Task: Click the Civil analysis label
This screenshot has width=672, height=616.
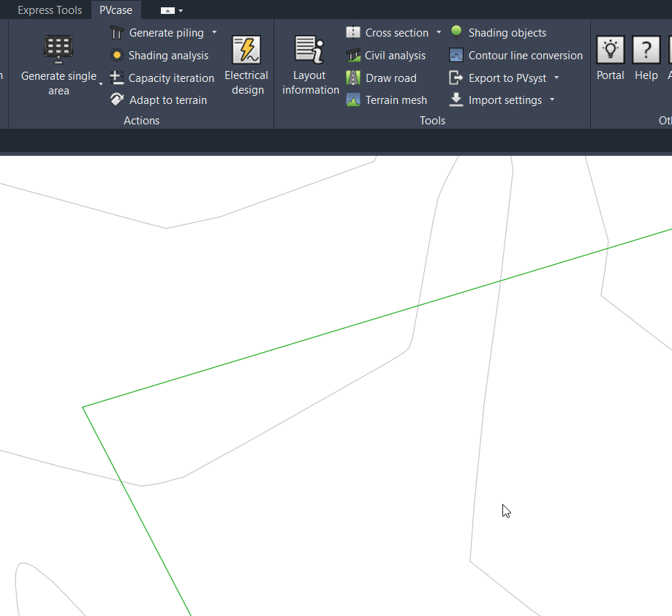Action: [x=395, y=56]
